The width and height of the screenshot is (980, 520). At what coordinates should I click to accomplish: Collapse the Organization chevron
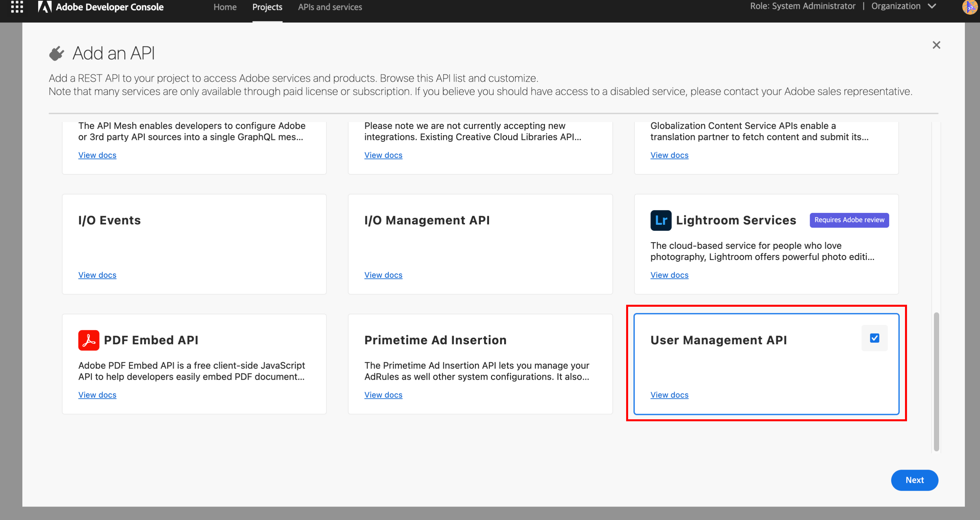click(x=932, y=6)
